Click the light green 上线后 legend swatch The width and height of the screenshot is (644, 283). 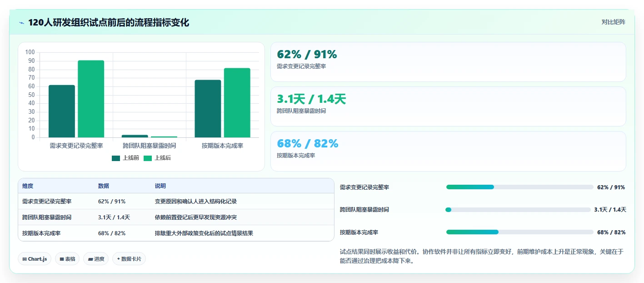click(148, 158)
